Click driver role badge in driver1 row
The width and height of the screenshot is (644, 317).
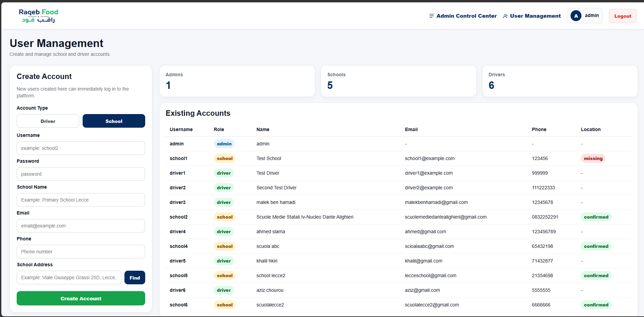pyautogui.click(x=224, y=173)
